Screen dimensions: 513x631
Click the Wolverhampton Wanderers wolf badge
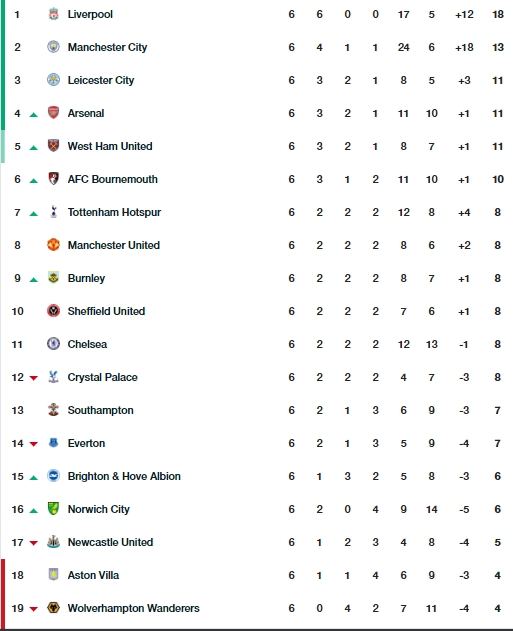54,608
